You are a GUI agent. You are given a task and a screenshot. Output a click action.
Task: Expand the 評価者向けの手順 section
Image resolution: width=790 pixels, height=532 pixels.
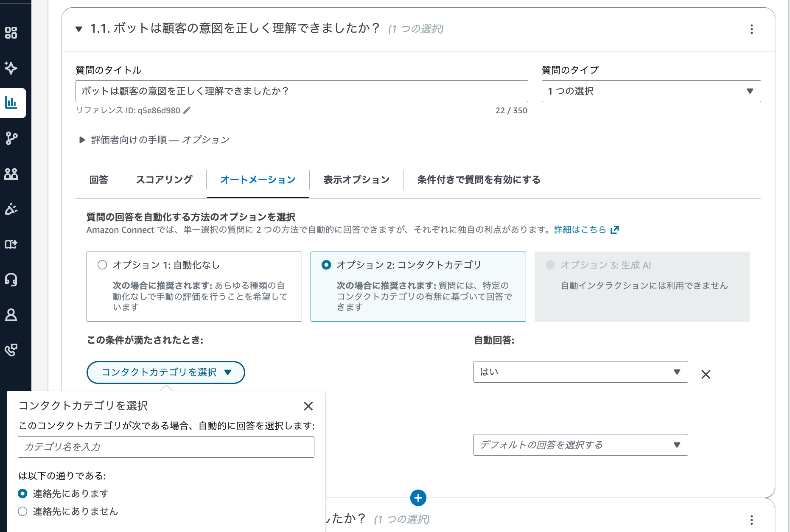(x=81, y=140)
